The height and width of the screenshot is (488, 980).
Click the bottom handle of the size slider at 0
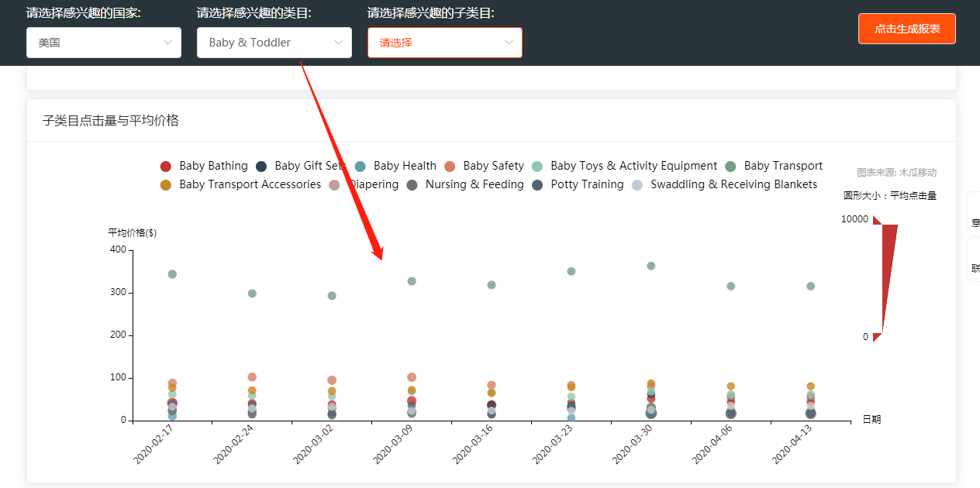877,337
